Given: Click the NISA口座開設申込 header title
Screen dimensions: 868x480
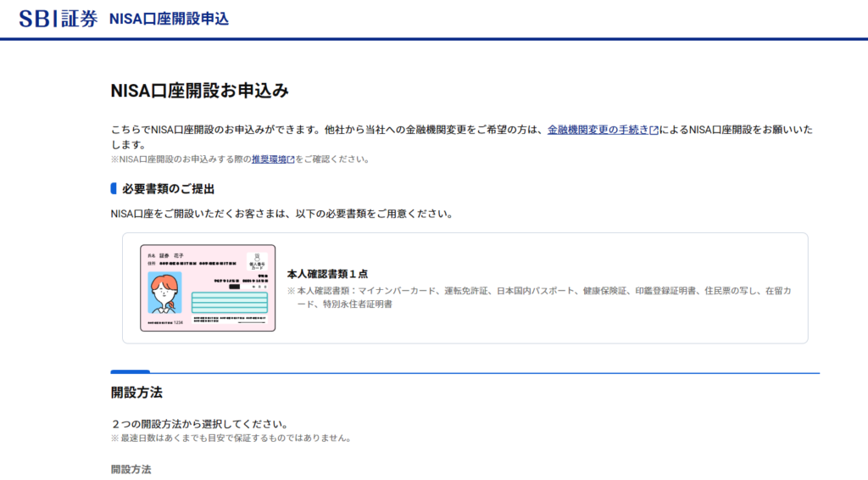Looking at the screenshot, I should (169, 19).
